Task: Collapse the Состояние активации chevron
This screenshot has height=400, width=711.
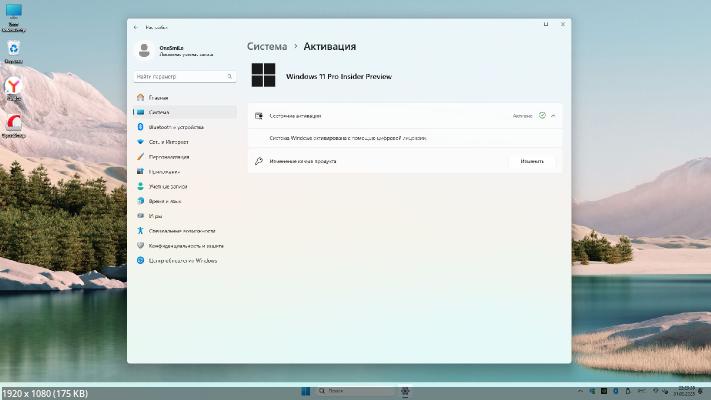Action: point(553,116)
